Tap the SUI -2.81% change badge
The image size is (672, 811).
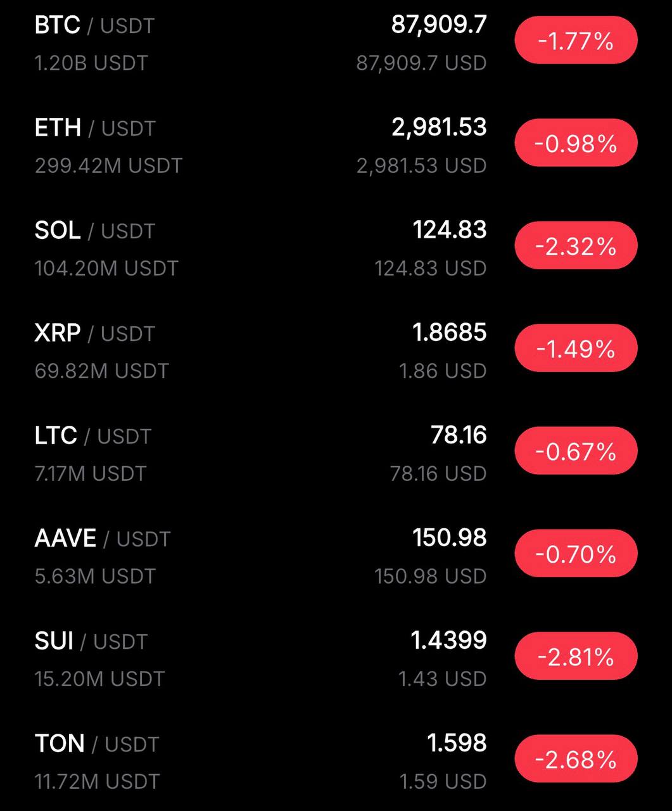point(576,656)
